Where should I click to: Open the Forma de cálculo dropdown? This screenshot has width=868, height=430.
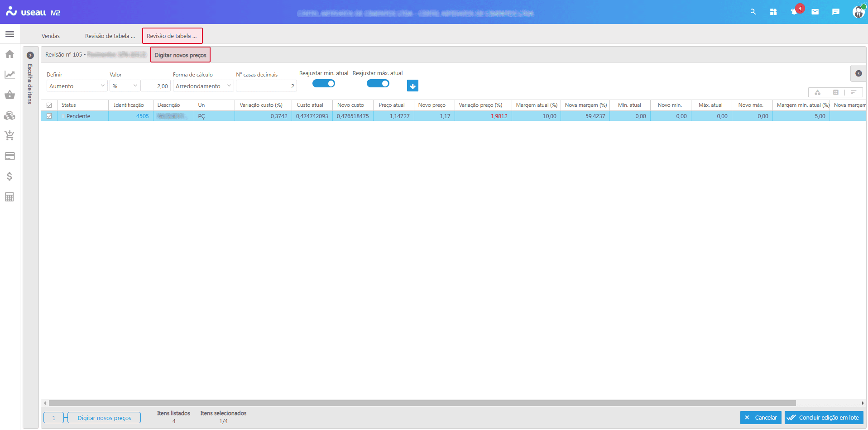tap(203, 86)
